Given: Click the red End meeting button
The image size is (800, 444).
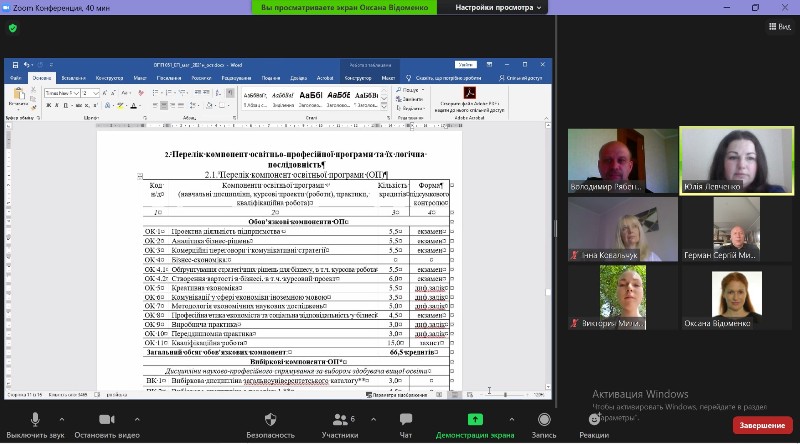Looking at the screenshot, I should 762,424.
